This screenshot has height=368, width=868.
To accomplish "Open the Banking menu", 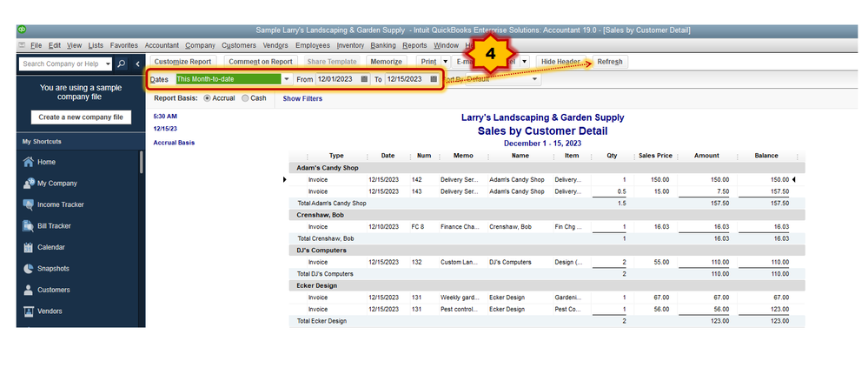I will pyautogui.click(x=383, y=45).
